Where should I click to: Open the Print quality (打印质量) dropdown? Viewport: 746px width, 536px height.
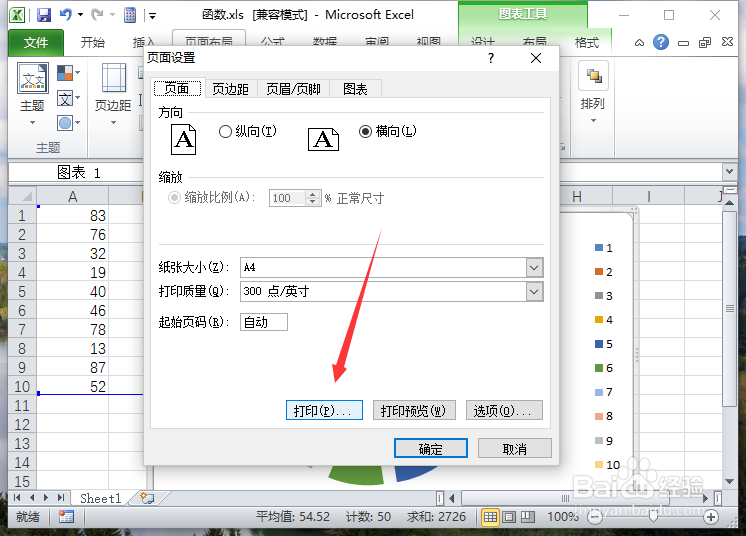point(534,292)
